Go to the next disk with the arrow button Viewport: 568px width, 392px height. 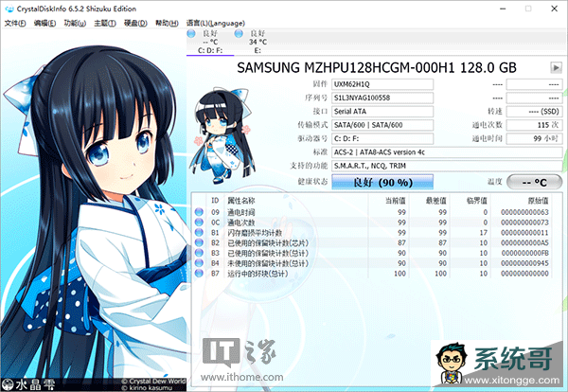[x=556, y=67]
